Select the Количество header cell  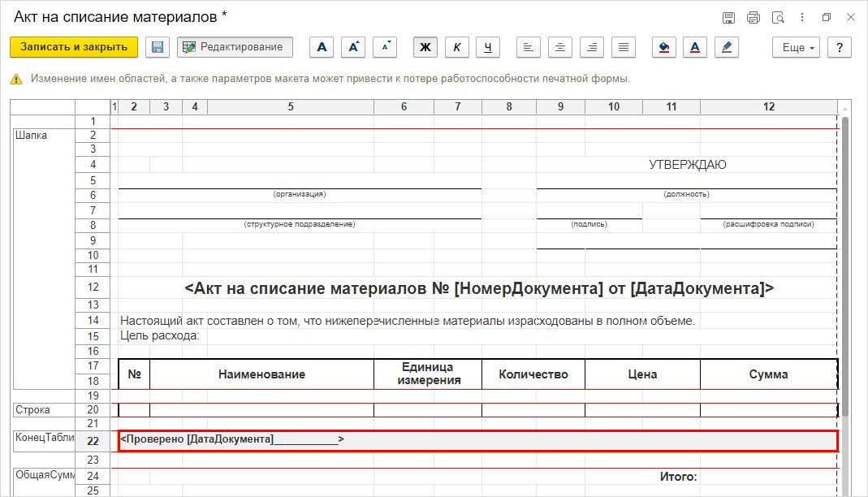533,374
